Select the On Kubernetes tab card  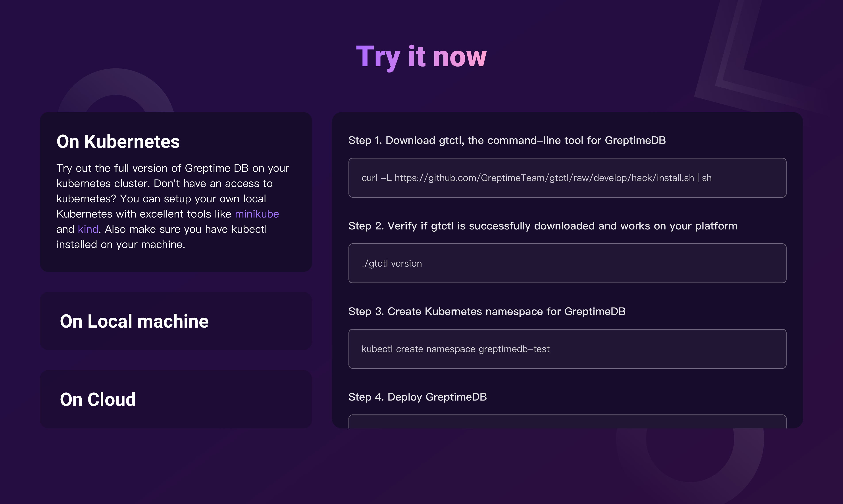click(x=176, y=192)
